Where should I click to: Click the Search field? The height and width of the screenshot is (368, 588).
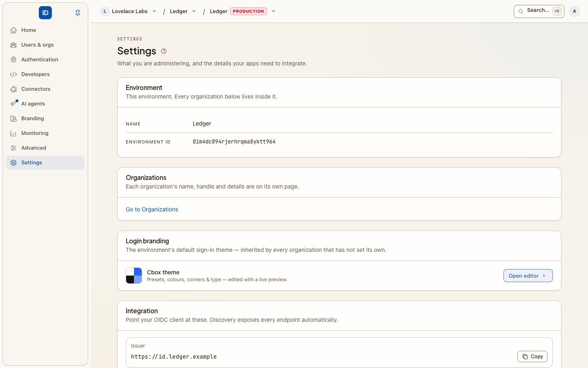(539, 11)
